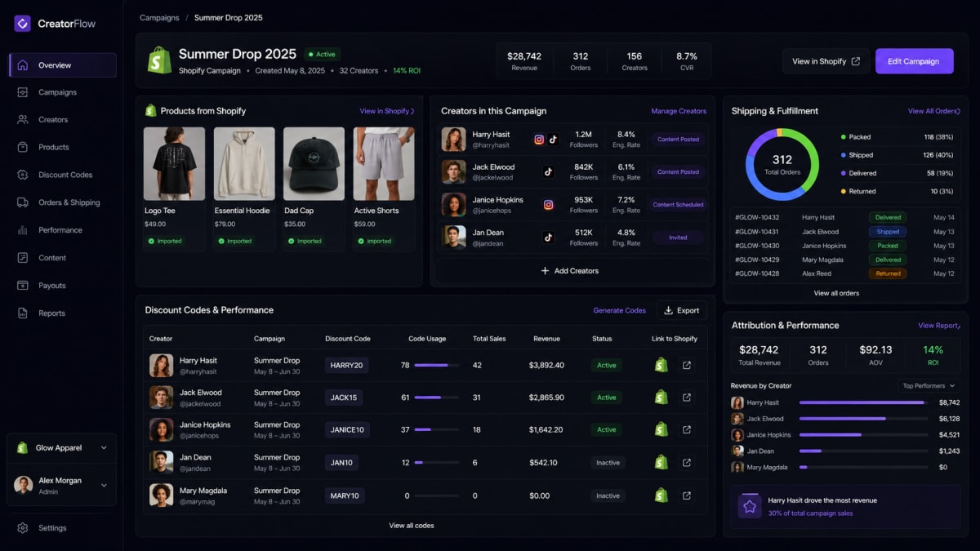This screenshot has height=551, width=980.
Task: Open View in Shopify link in Products panel
Action: click(x=387, y=111)
